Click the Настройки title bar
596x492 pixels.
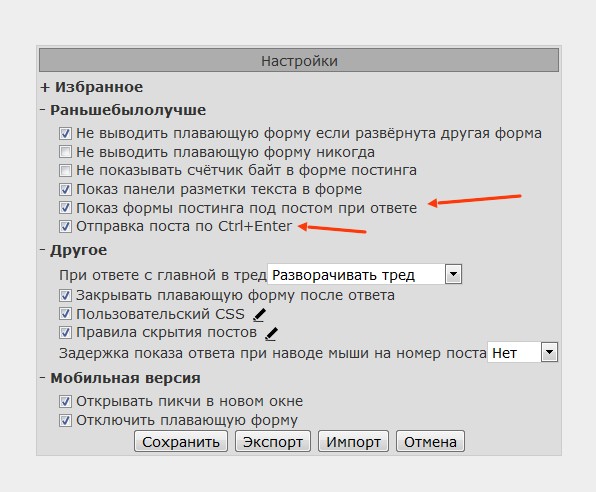pyautogui.click(x=299, y=60)
